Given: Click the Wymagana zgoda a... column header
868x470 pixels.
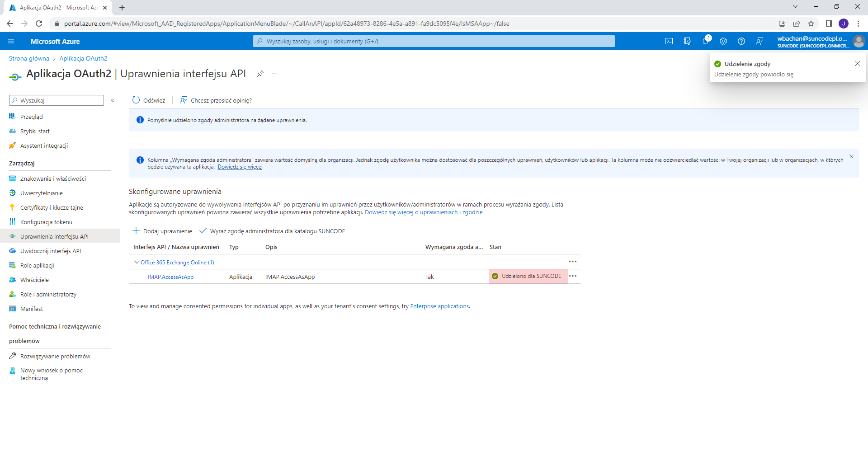Looking at the screenshot, I should pos(454,247).
